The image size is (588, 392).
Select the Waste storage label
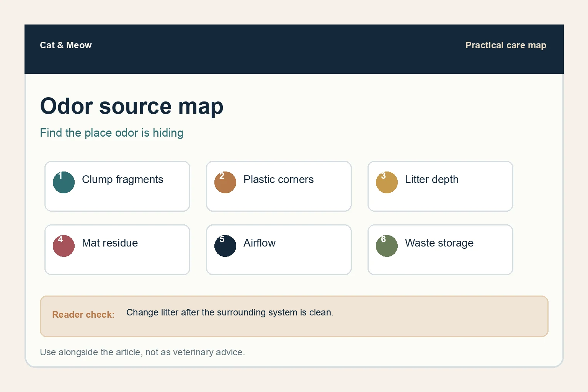pyautogui.click(x=439, y=243)
